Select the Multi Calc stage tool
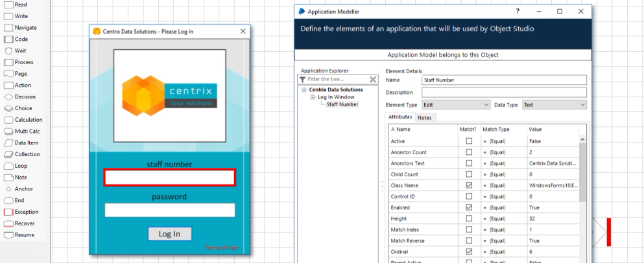644x263 pixels. point(22,131)
